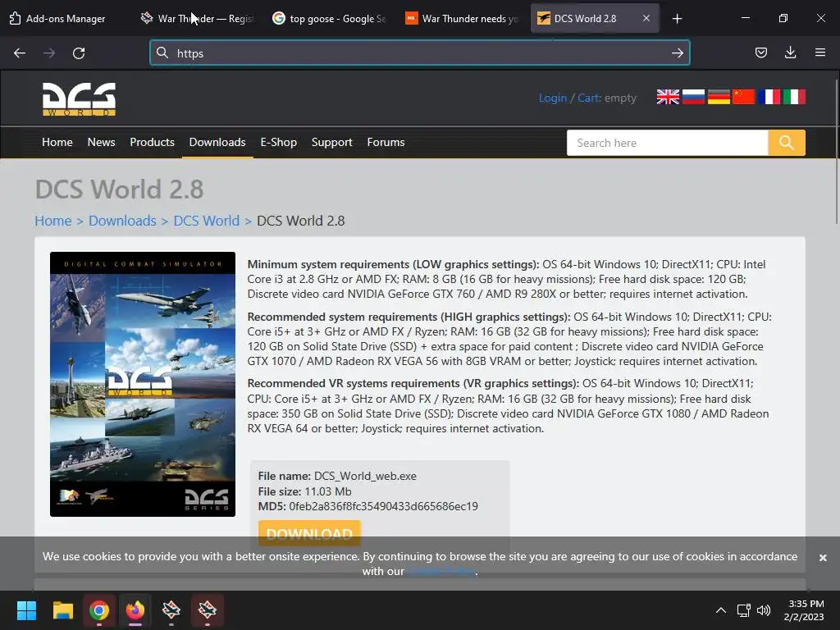Click the DCS World 2.8 page heading
The image size is (840, 630).
click(x=120, y=189)
